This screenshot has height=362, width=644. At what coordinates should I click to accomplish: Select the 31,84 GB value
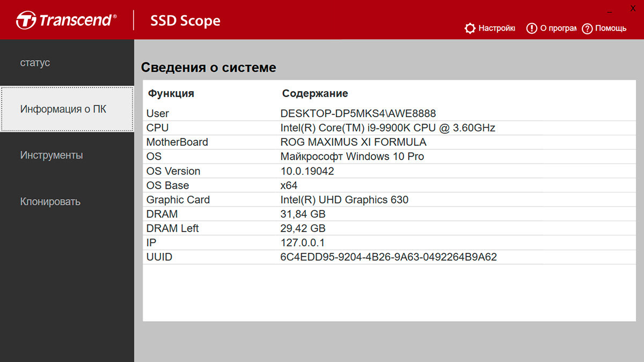pos(303,214)
